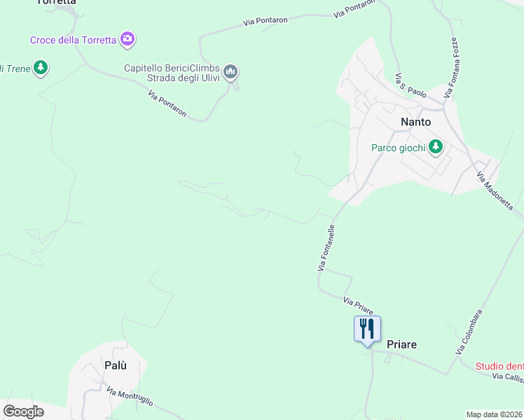This screenshot has width=524, height=420.
Task: Open the Croce della Torretta place label
Action: (x=73, y=40)
